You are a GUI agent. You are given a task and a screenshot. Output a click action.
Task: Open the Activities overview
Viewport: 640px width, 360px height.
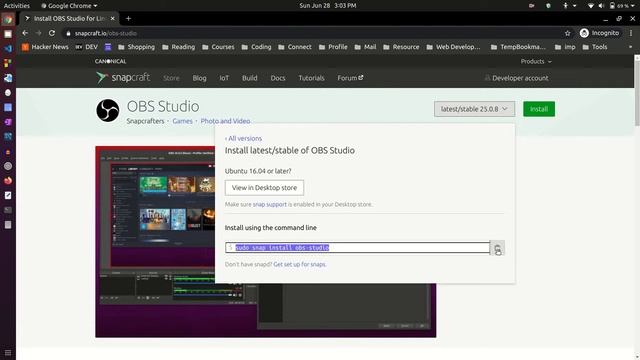click(x=17, y=6)
